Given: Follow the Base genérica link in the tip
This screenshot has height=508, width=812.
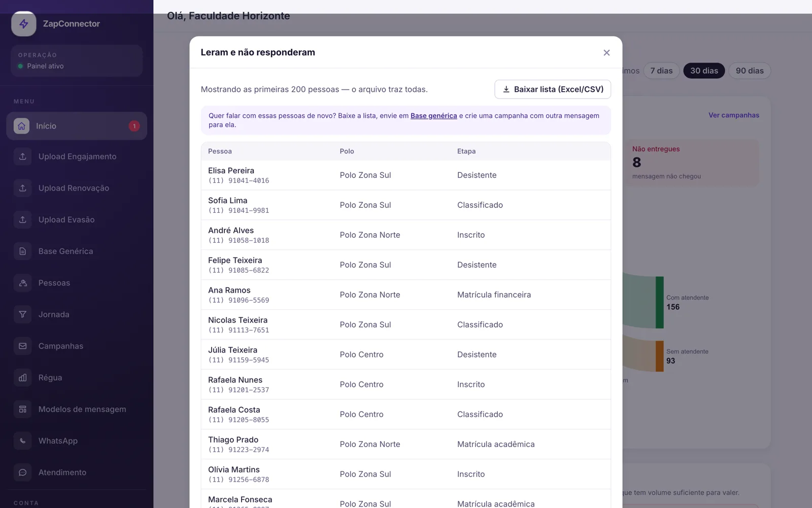Looking at the screenshot, I should coord(434,116).
